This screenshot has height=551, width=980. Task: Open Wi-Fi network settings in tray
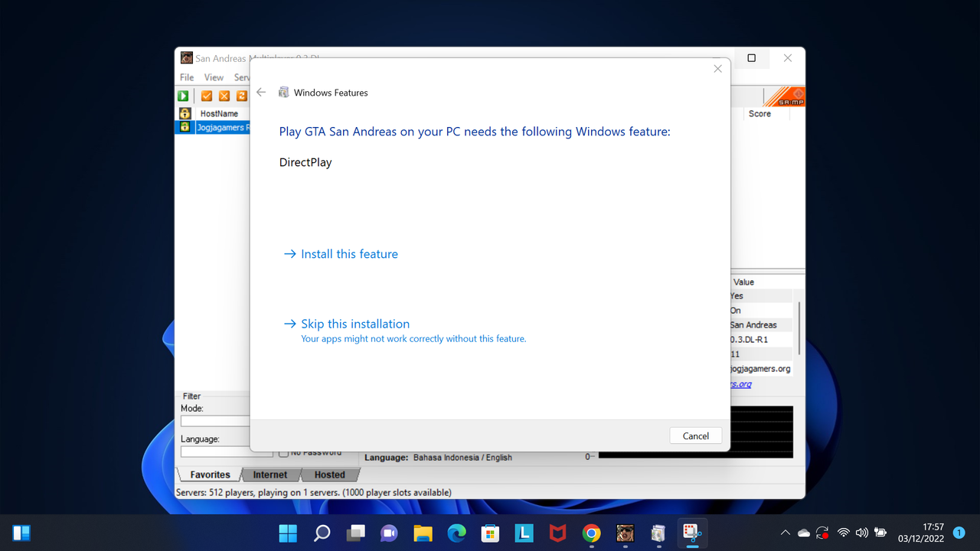pyautogui.click(x=844, y=533)
